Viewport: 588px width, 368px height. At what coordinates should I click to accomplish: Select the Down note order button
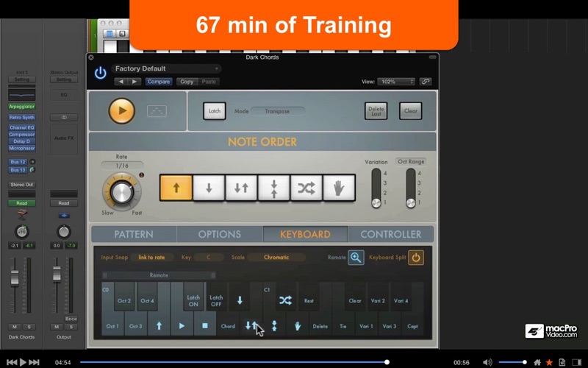point(209,188)
